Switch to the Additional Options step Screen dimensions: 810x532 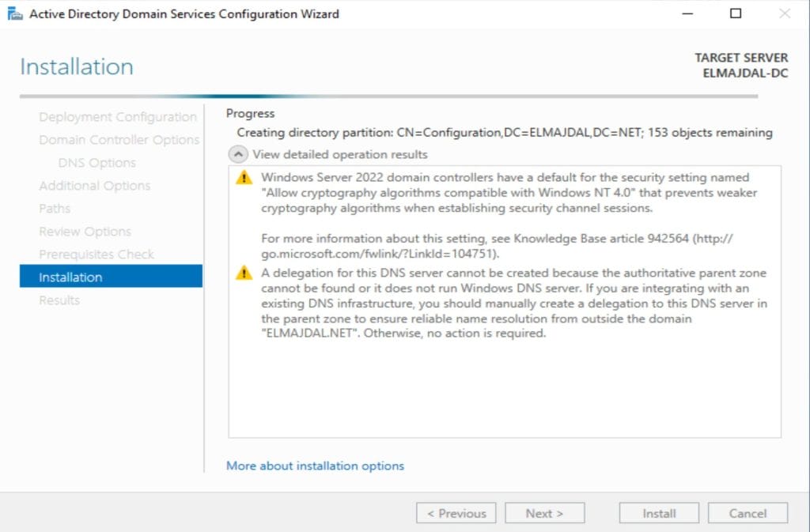[94, 186]
